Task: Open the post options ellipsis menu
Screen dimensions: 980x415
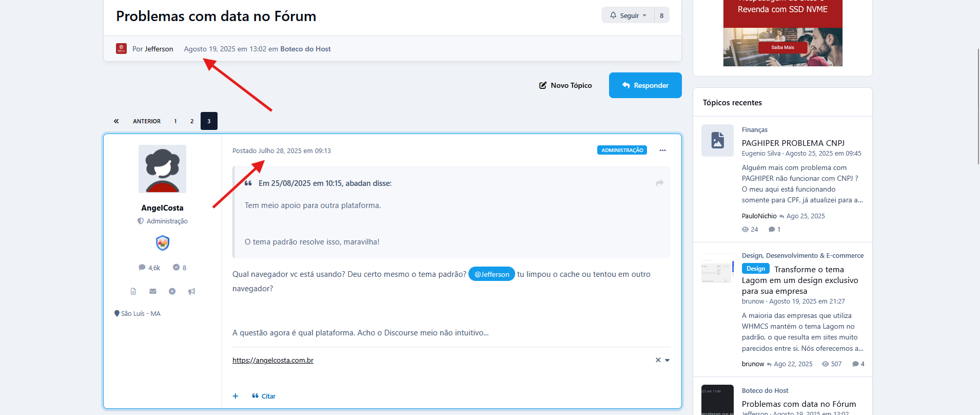Action: click(x=662, y=150)
